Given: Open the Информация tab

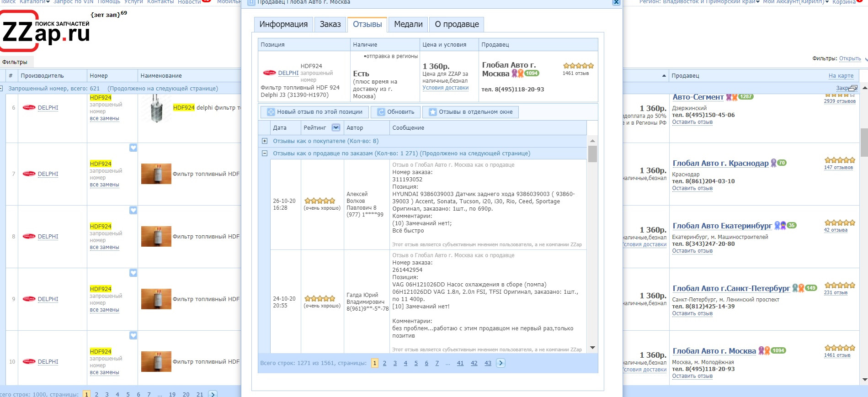Looking at the screenshot, I should pyautogui.click(x=283, y=24).
